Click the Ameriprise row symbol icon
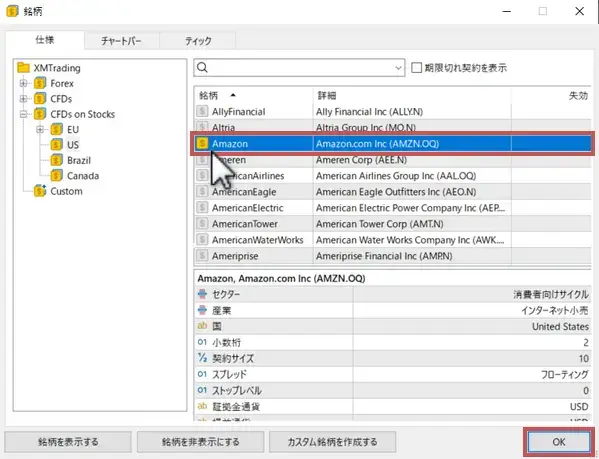This screenshot has width=599, height=459. [202, 255]
